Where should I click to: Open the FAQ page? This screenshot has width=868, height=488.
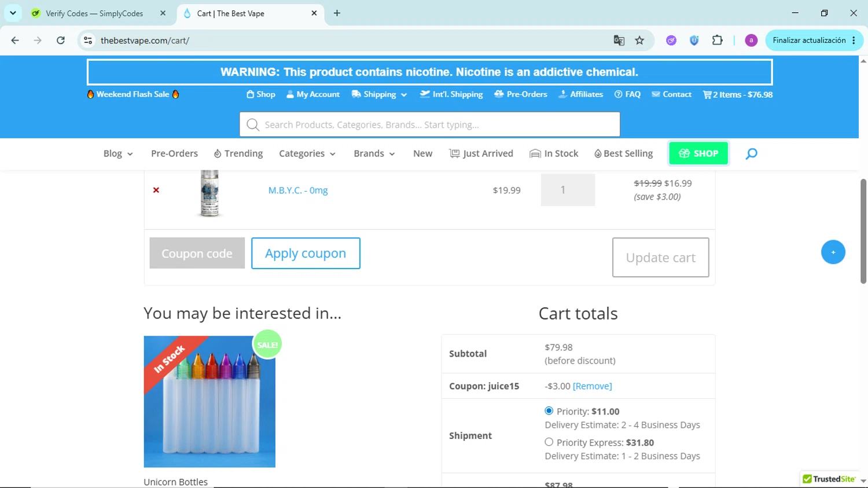628,94
